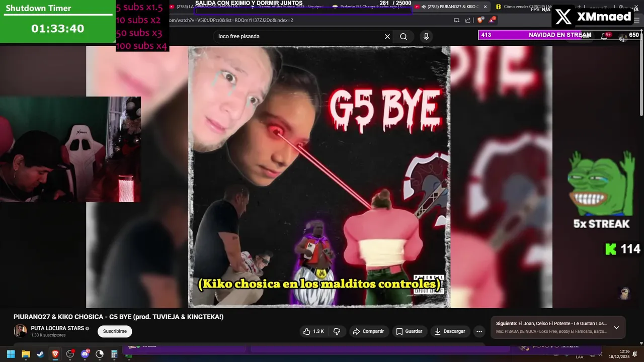Click the Descargar download button
644x362 pixels.
click(450, 331)
